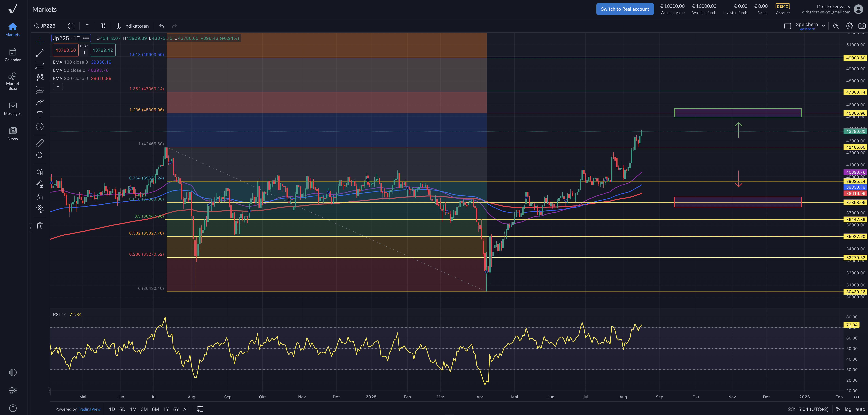Select the trend line drawing tool
Viewport: 868px width, 415px height.
[x=40, y=53]
